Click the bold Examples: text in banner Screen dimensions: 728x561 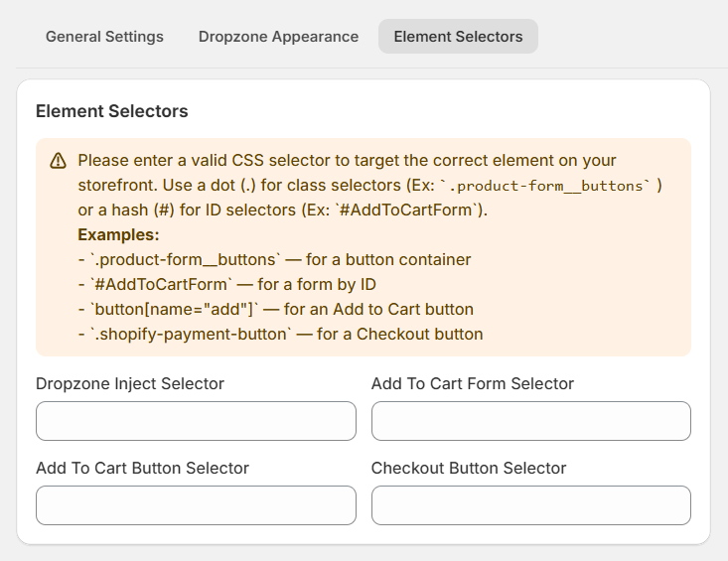(x=118, y=234)
